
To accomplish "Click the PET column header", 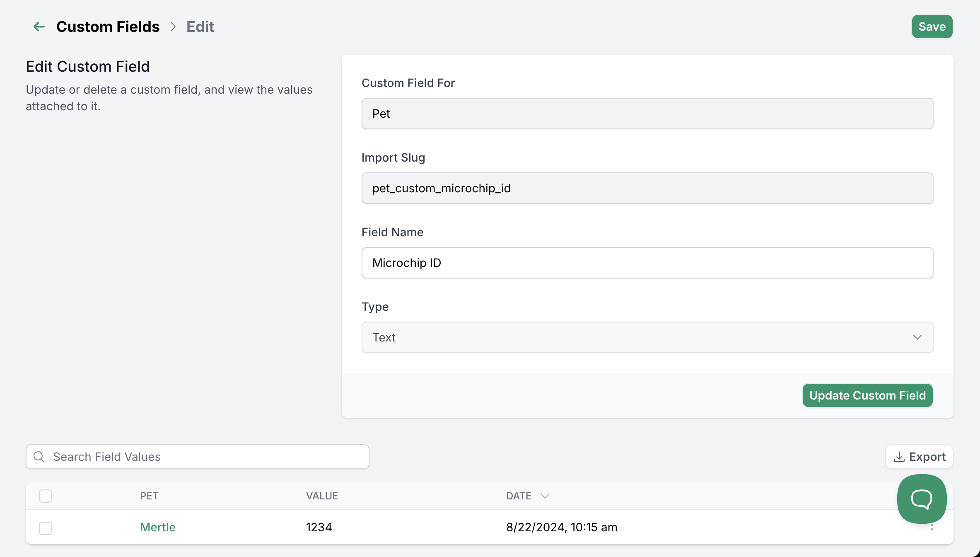I will 149,496.
